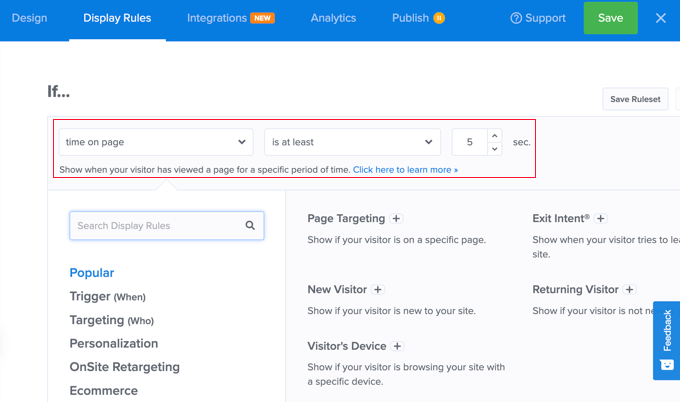Decrease seconds with the down stepper arrow

point(494,149)
